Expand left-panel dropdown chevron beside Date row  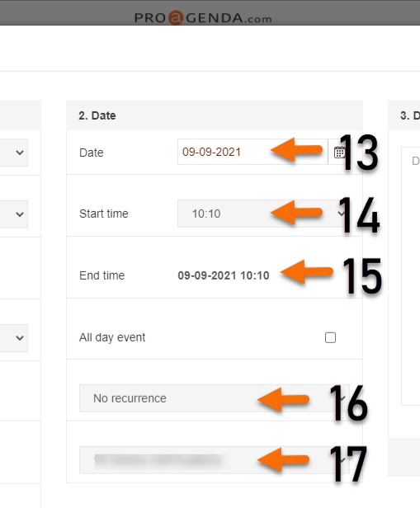click(20, 153)
